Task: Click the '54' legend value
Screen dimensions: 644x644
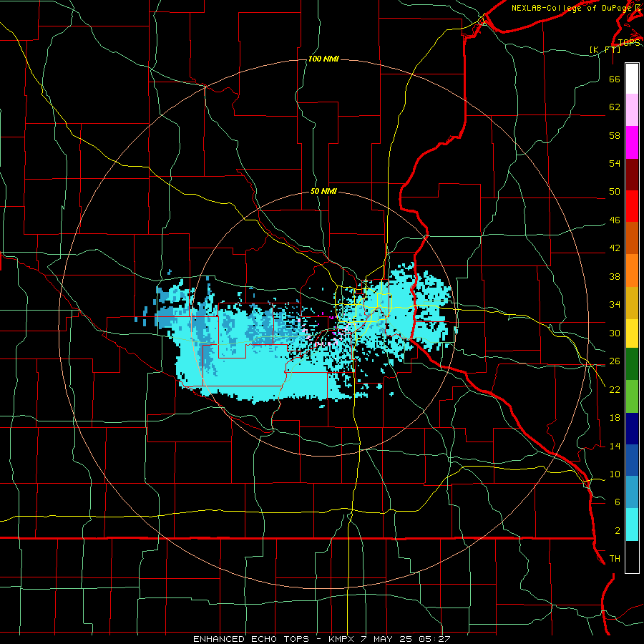Action: click(615, 163)
